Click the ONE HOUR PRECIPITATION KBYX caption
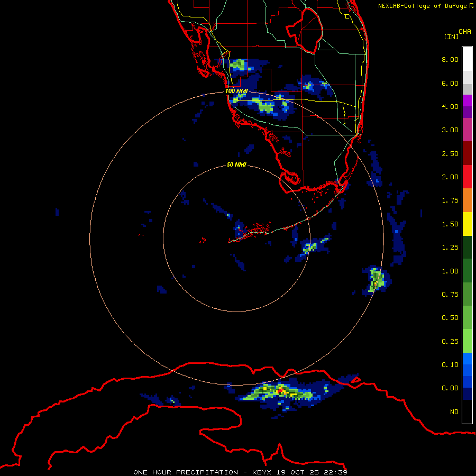 pyautogui.click(x=240, y=472)
